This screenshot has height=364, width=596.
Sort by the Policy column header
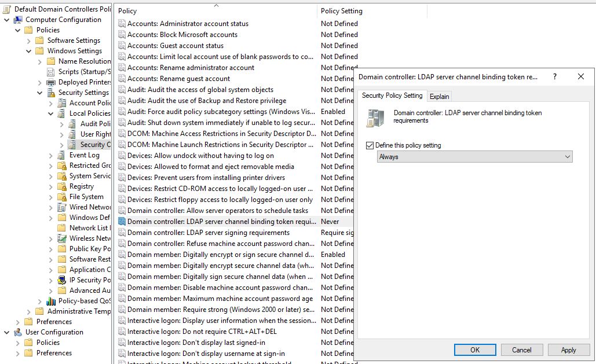click(x=215, y=11)
